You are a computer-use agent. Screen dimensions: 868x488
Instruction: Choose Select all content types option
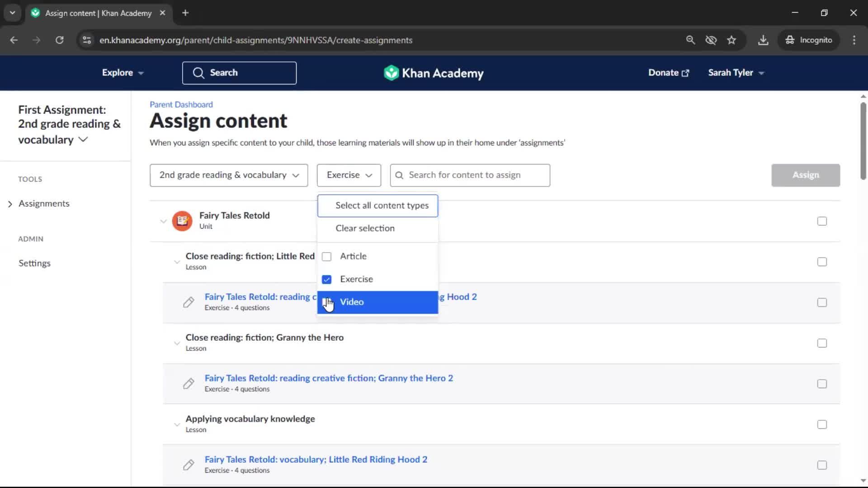point(377,206)
